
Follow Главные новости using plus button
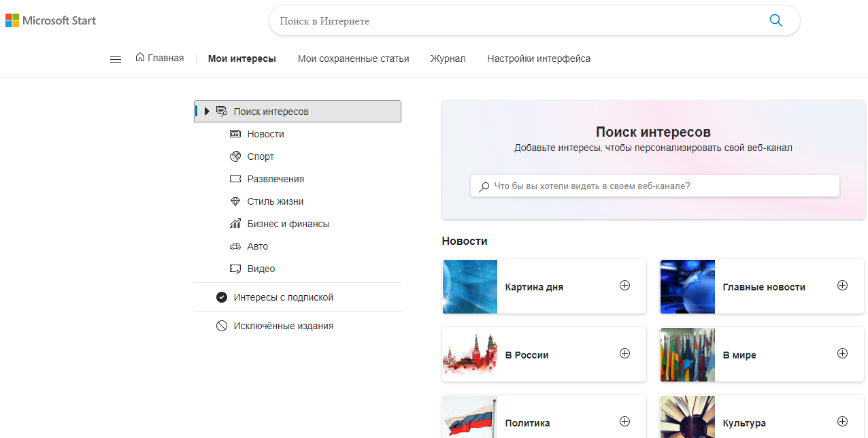(x=842, y=286)
